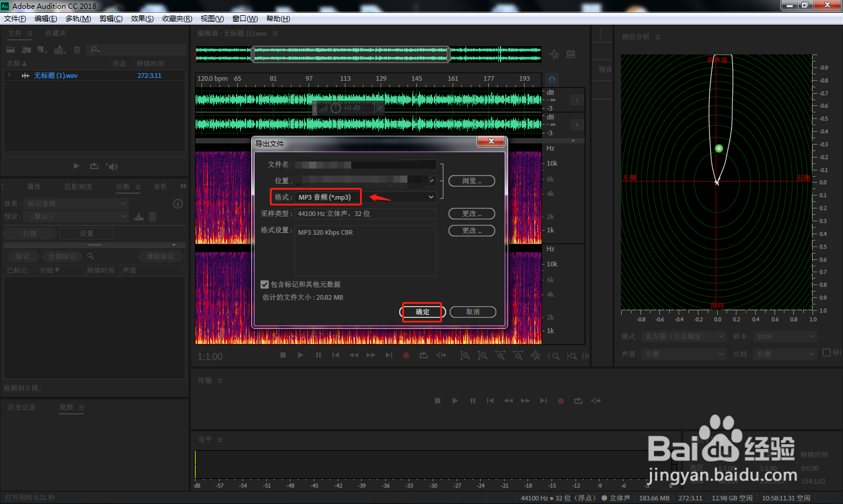The image size is (843, 504).
Task: Open the 效果(S) menu
Action: click(142, 19)
